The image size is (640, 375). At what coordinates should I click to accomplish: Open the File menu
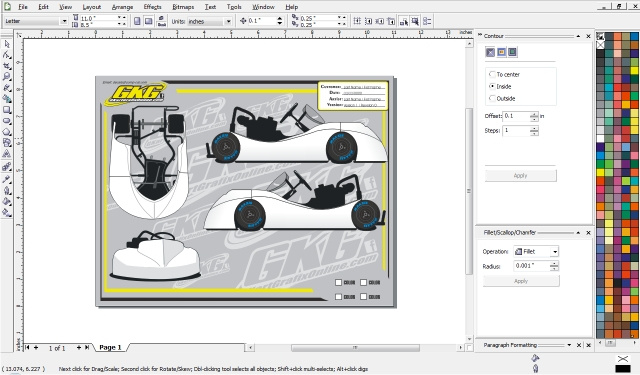click(x=23, y=7)
